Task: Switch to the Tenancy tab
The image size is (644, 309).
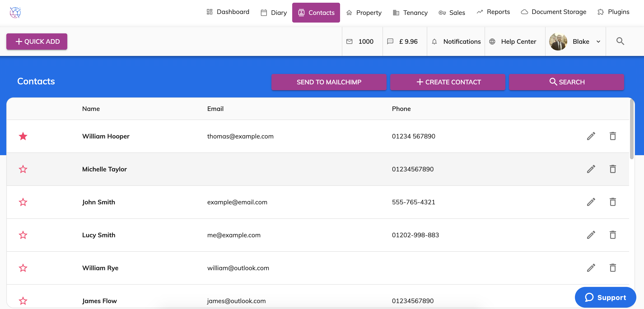Action: [410, 12]
